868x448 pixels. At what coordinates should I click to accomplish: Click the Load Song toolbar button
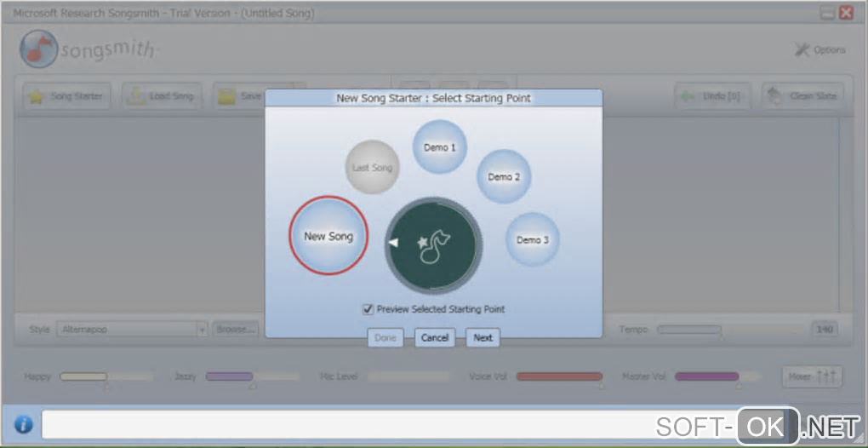(161, 96)
